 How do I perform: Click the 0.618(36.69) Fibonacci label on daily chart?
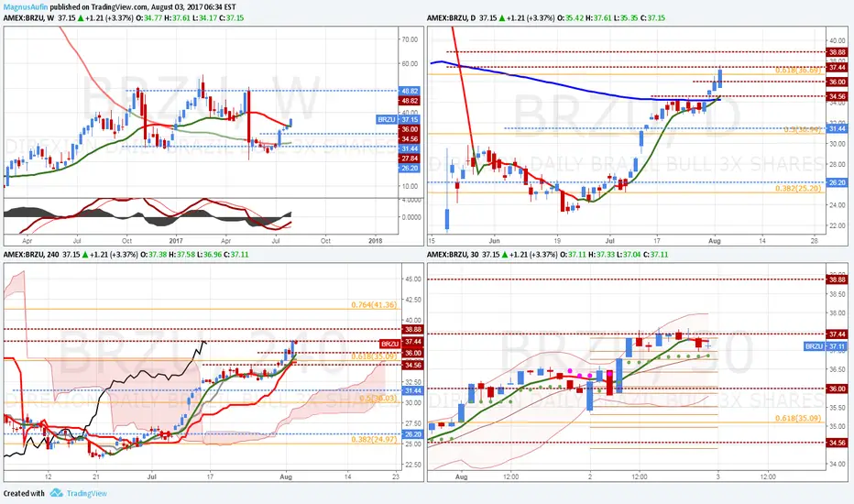(798, 71)
